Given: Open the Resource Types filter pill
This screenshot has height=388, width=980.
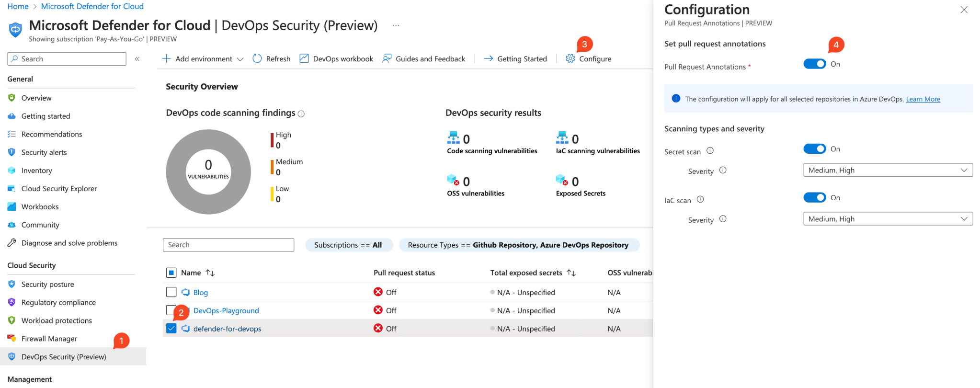Looking at the screenshot, I should tap(519, 245).
